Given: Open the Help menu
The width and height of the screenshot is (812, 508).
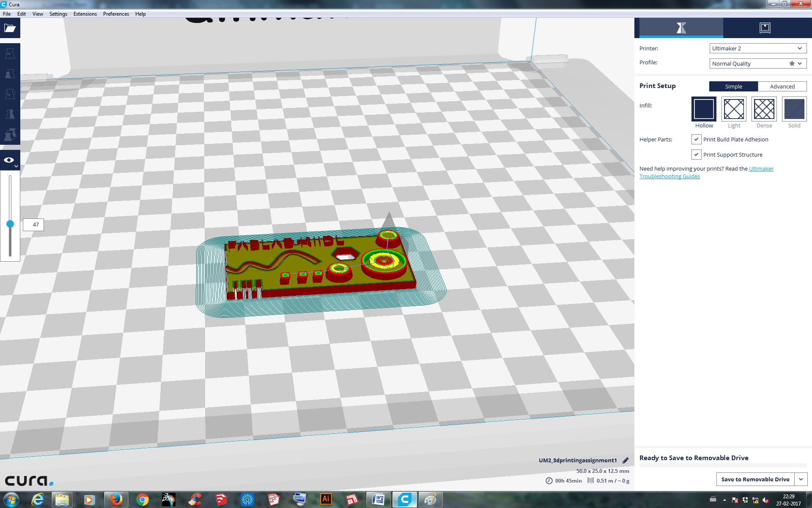Looking at the screenshot, I should click(x=140, y=14).
